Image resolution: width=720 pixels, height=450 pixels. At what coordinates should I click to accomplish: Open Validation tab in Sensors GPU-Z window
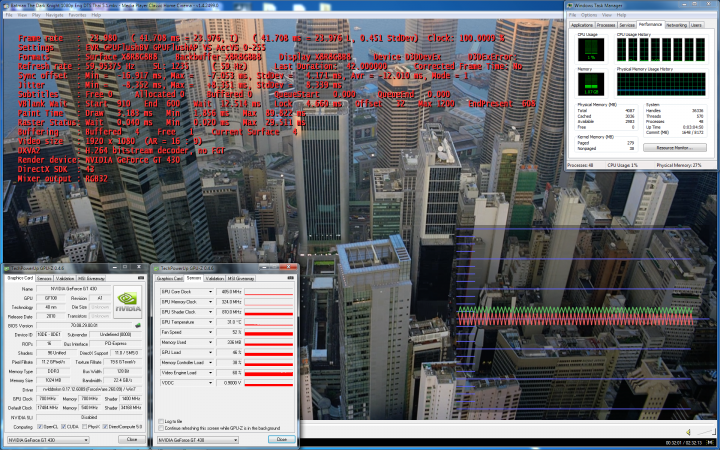click(214, 278)
